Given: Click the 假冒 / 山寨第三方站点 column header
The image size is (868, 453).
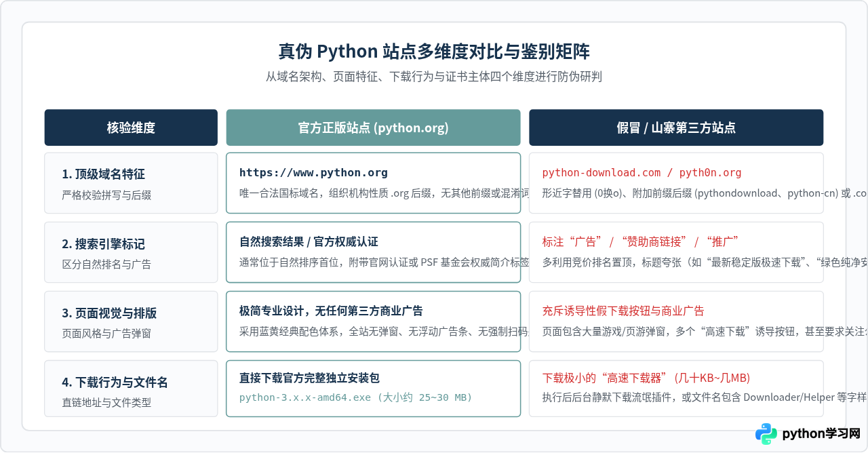Looking at the screenshot, I should [x=676, y=127].
